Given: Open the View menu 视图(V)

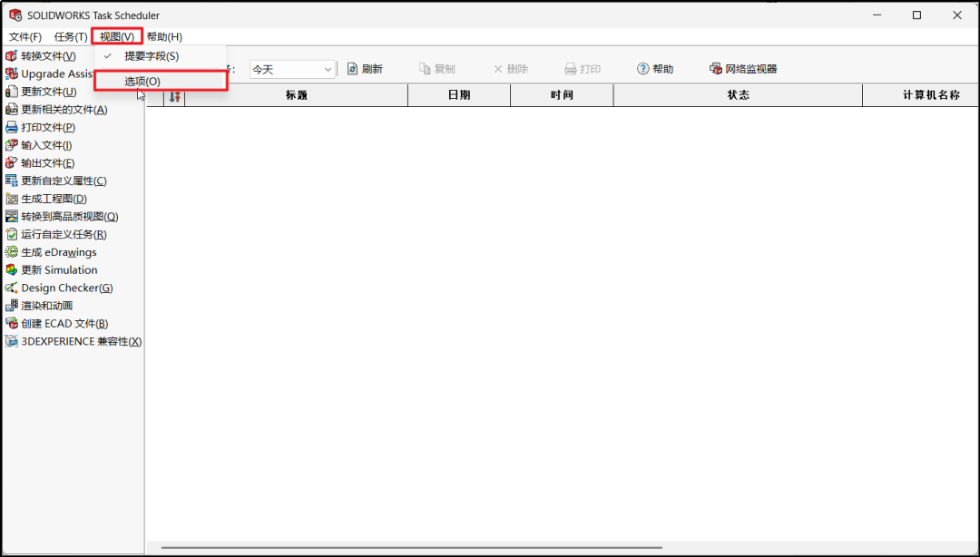Looking at the screenshot, I should point(117,37).
